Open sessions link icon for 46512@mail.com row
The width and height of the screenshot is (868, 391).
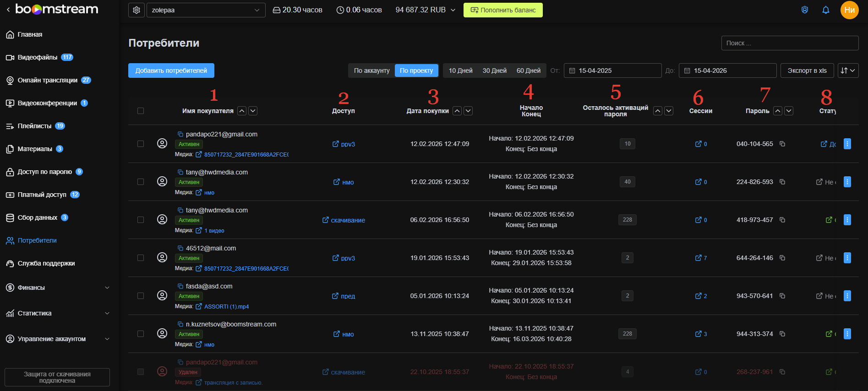tap(699, 258)
